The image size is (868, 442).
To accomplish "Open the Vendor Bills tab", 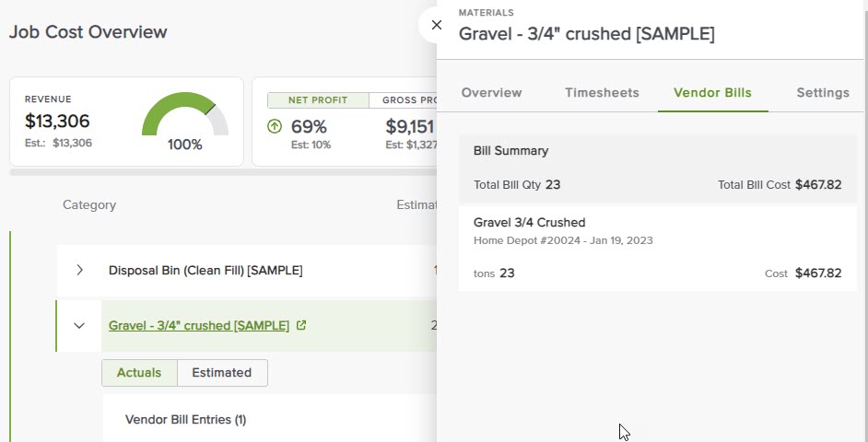I will (712, 93).
